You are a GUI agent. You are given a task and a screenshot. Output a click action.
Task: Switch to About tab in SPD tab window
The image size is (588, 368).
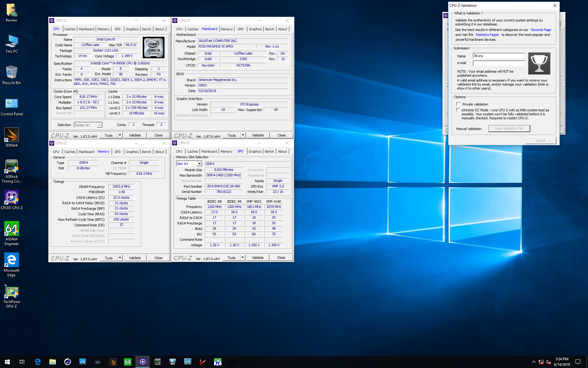282,151
